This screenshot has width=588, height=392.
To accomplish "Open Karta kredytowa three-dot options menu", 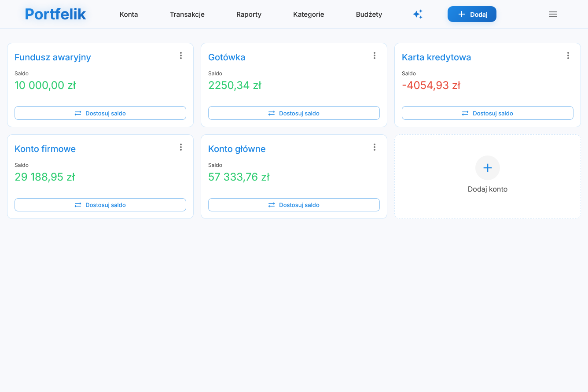I will tap(568, 55).
